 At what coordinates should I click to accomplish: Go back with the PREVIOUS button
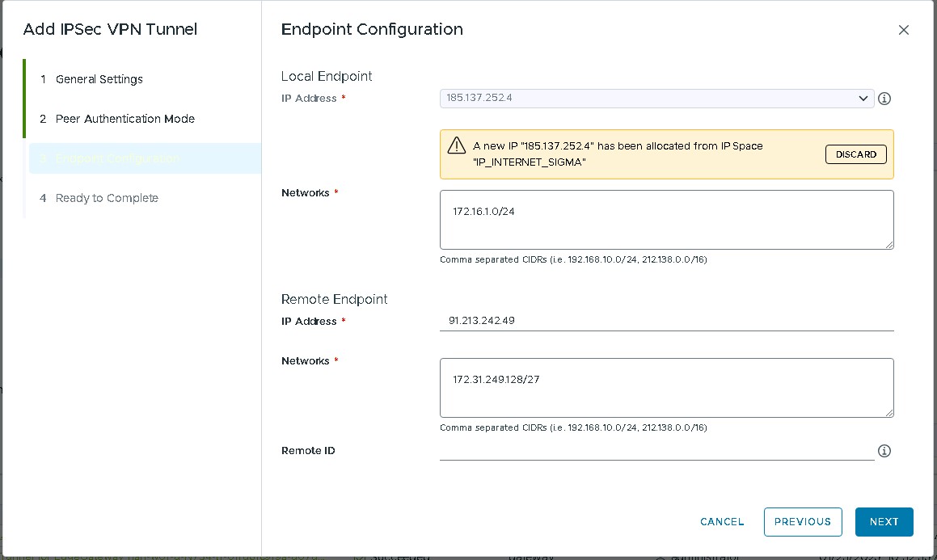coord(802,522)
